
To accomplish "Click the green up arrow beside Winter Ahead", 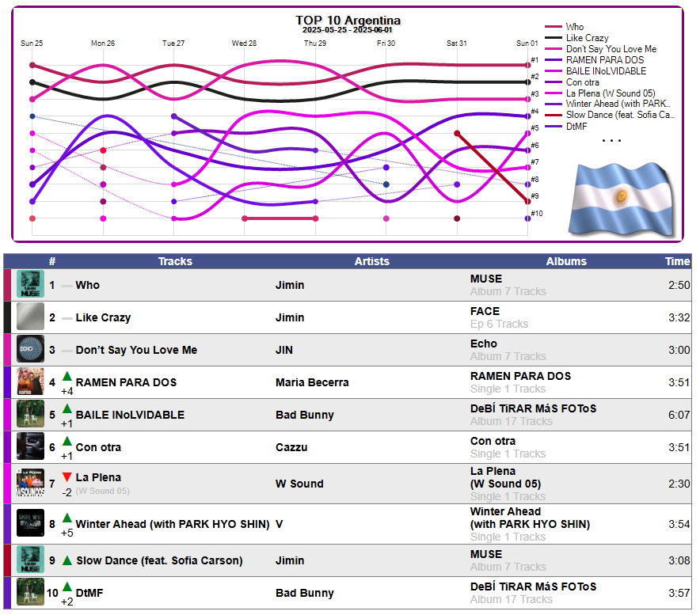I will coord(67,518).
